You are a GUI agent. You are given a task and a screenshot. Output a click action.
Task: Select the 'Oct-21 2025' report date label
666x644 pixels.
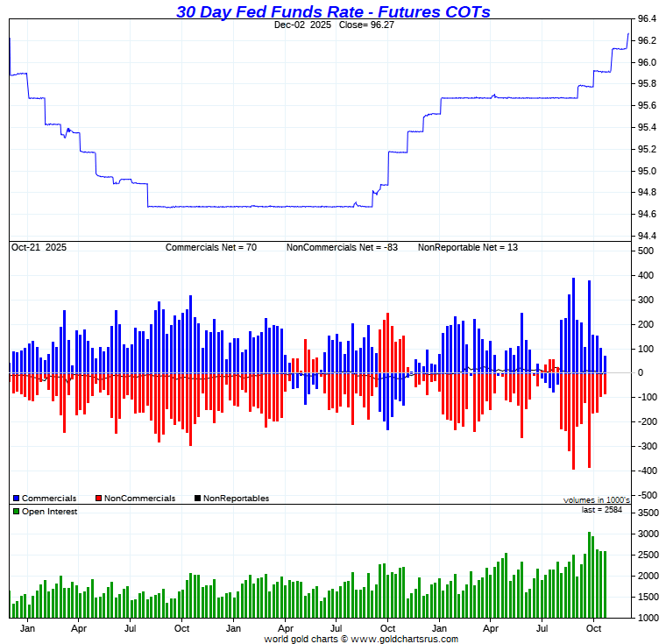[x=39, y=248]
